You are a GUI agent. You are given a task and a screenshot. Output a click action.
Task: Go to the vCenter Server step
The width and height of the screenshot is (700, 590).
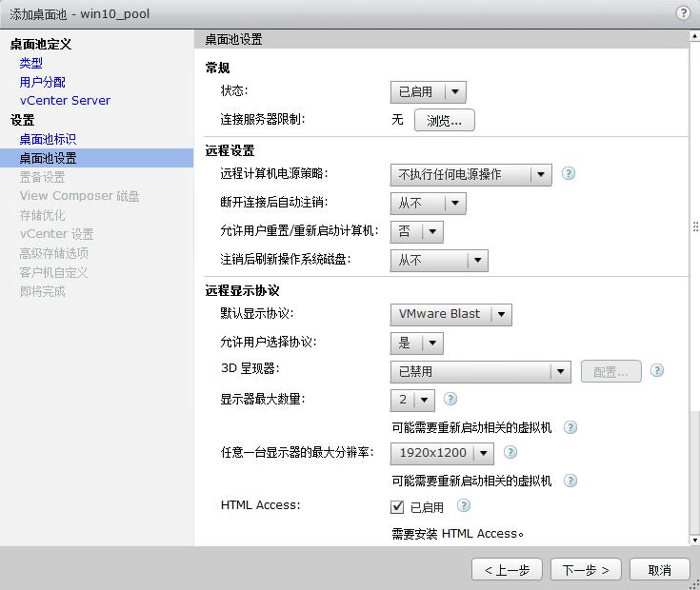click(65, 101)
